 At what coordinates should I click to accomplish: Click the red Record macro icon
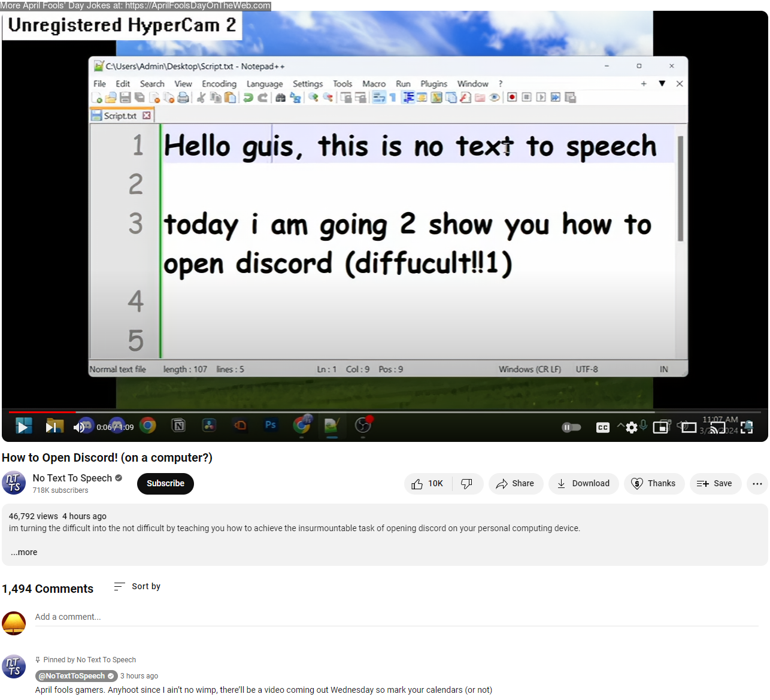tap(512, 98)
